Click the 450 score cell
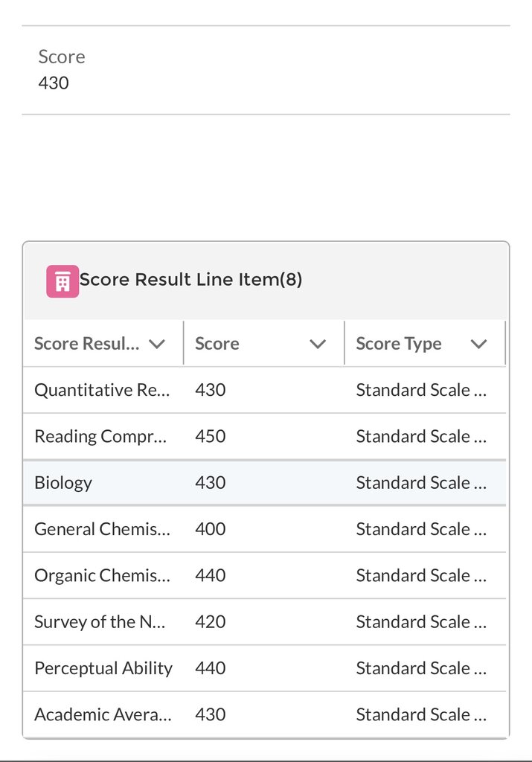This screenshot has width=532, height=762. pyautogui.click(x=211, y=436)
